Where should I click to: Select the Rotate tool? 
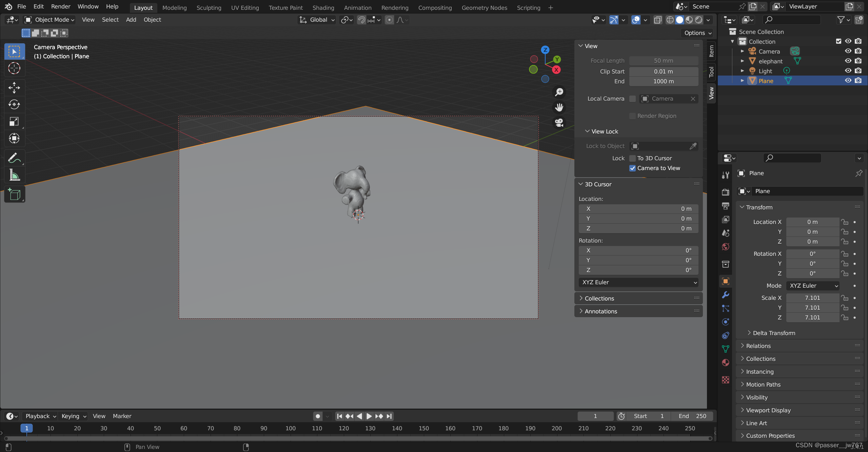[14, 104]
